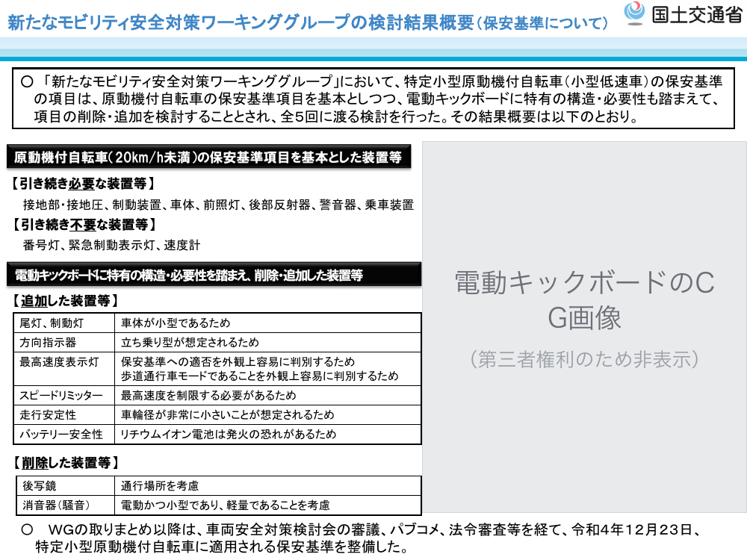The width and height of the screenshot is (747, 560).
Task: Click black header 電動キックボードに特有の構造・必要性を踏まえ
Action: click(214, 275)
